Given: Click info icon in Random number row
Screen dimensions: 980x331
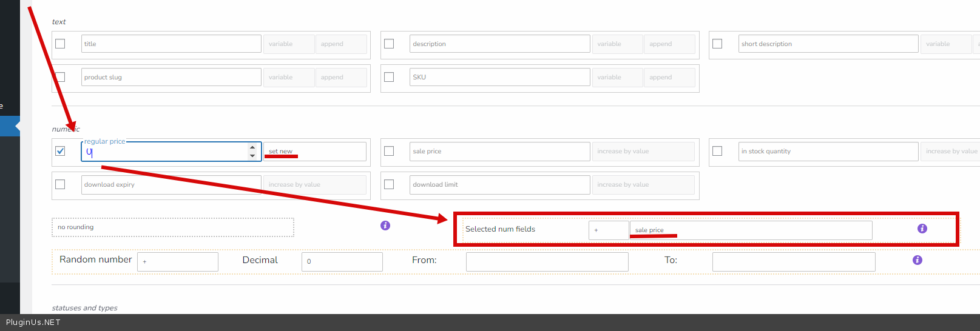Looking at the screenshot, I should tap(917, 260).
